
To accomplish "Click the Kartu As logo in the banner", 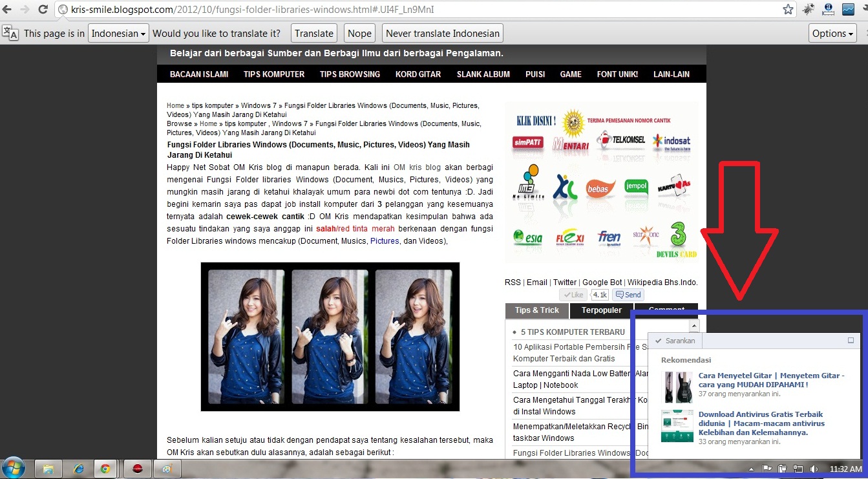I will click(673, 186).
